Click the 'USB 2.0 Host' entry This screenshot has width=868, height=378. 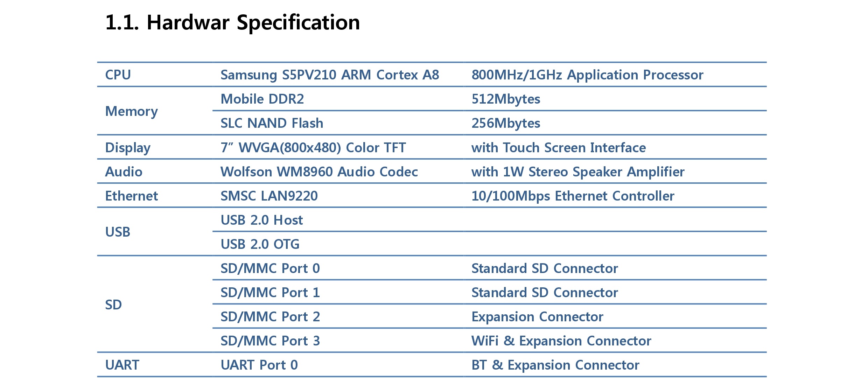262,220
